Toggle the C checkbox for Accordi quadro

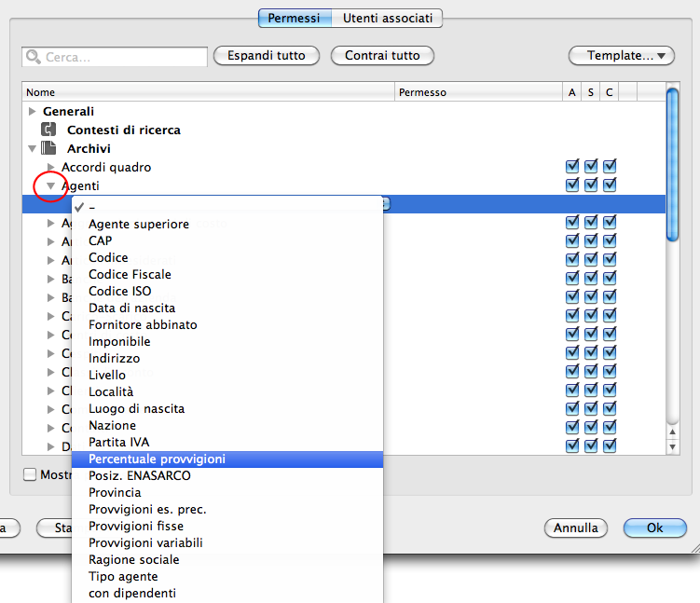[610, 167]
